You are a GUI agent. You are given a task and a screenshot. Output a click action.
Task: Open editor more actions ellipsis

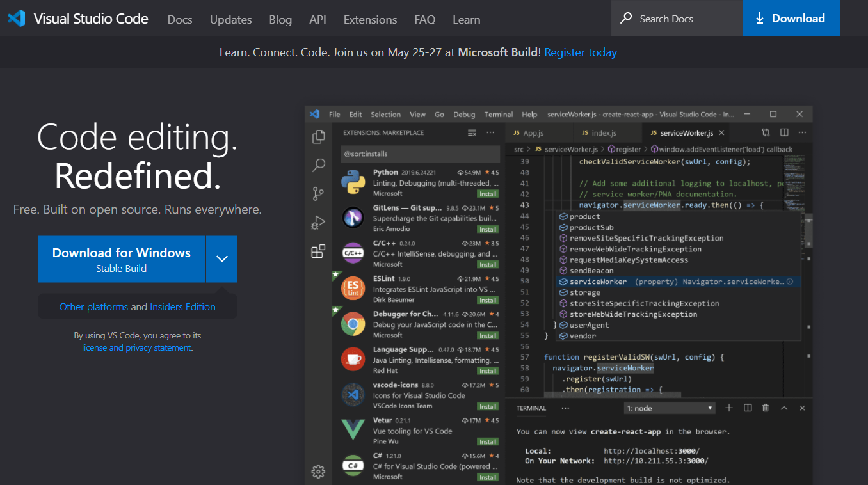802,132
